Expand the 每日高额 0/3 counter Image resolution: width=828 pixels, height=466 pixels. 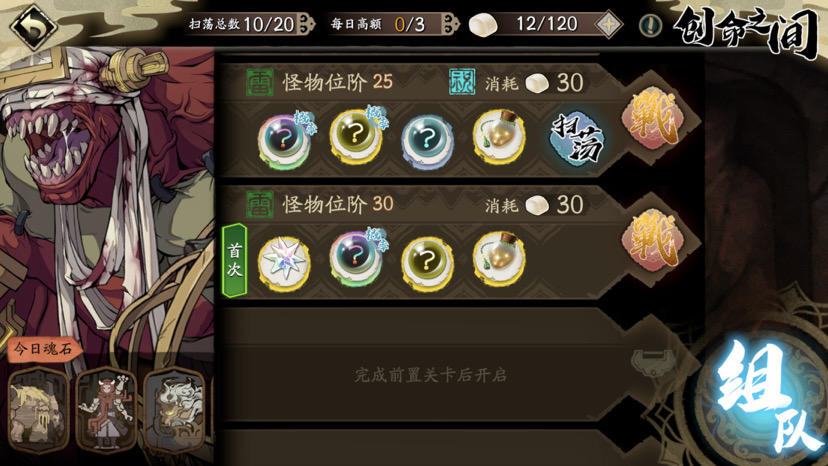tap(391, 24)
